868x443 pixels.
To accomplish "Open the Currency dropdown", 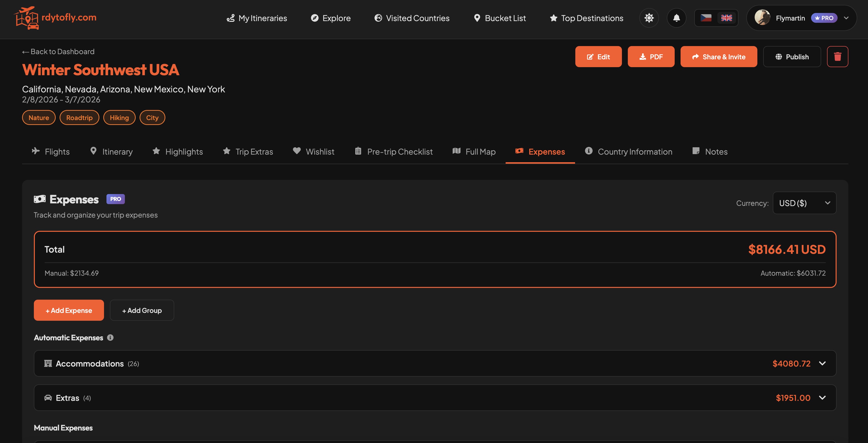I will [804, 203].
